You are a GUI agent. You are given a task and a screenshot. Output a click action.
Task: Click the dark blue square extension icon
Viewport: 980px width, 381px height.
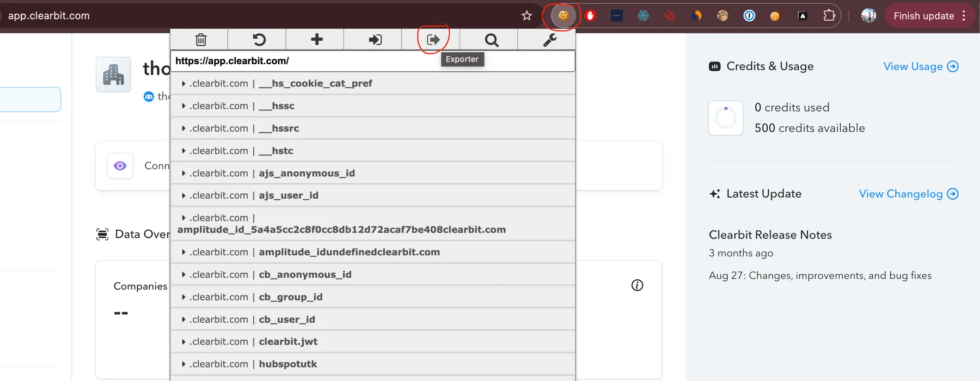[617, 16]
